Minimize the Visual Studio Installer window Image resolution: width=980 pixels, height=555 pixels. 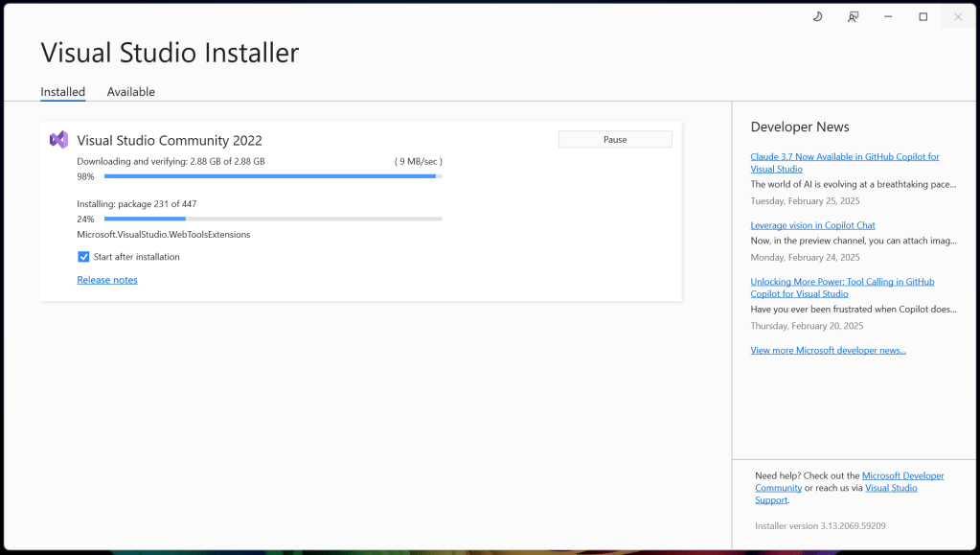point(888,16)
